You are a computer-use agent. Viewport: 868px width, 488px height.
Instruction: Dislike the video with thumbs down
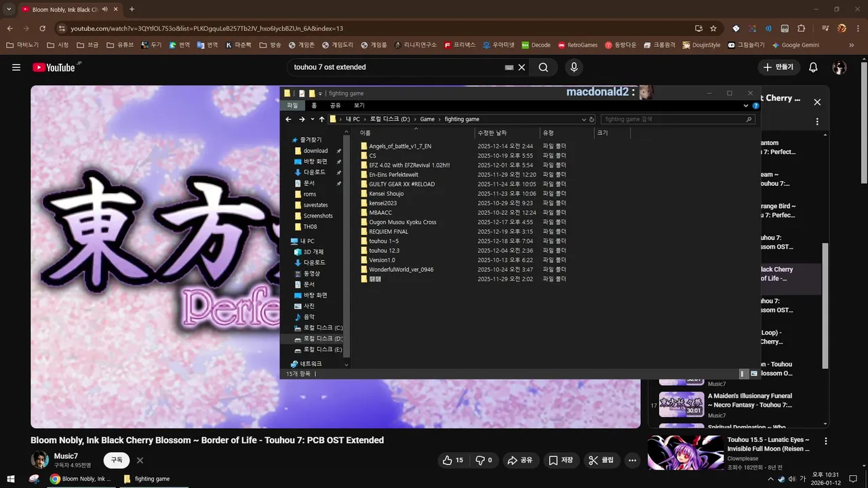484,460
